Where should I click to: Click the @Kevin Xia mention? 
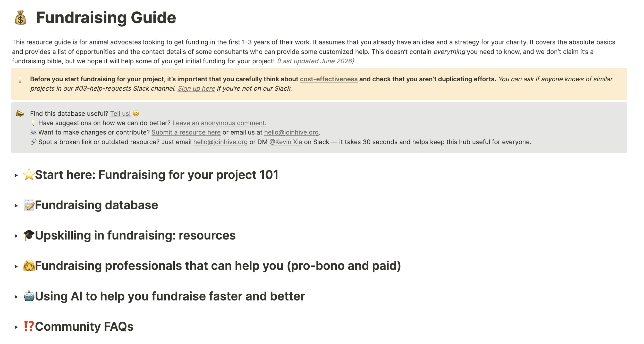point(286,142)
